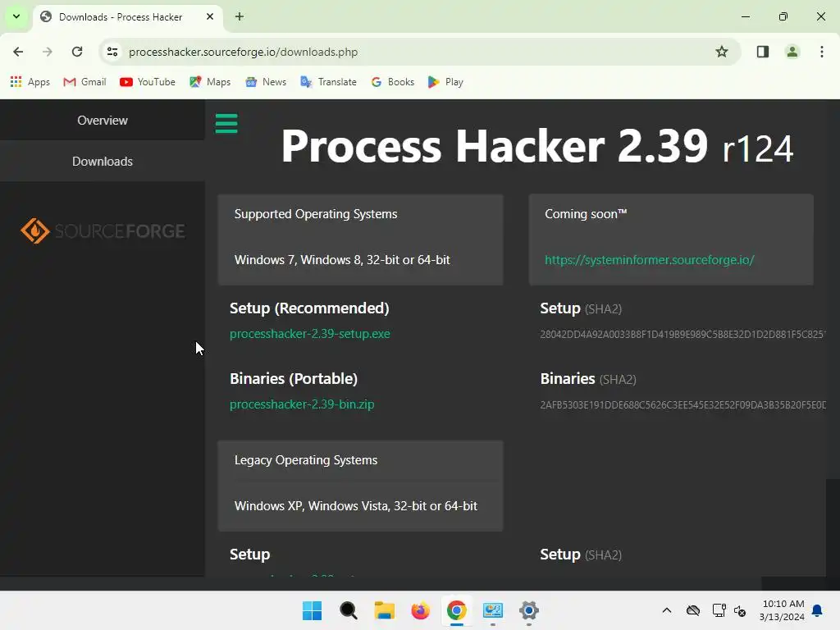This screenshot has width=840, height=630.
Task: Open the Chrome three-dot menu
Action: click(x=821, y=52)
